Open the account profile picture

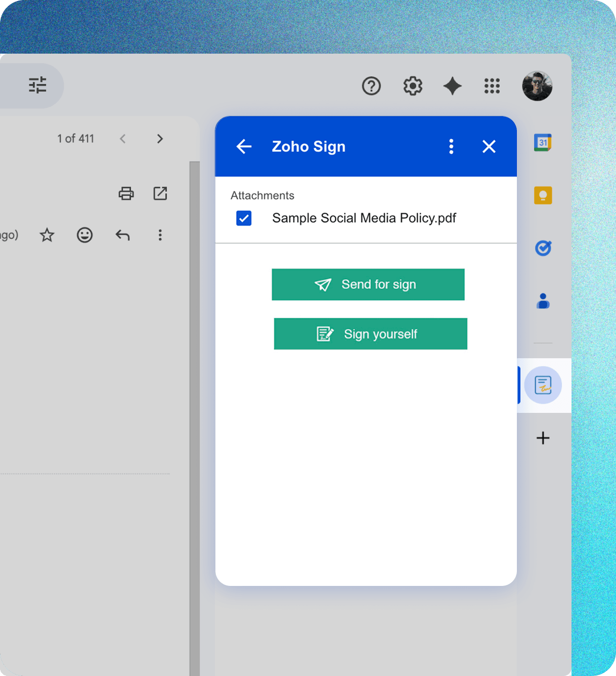[537, 86]
